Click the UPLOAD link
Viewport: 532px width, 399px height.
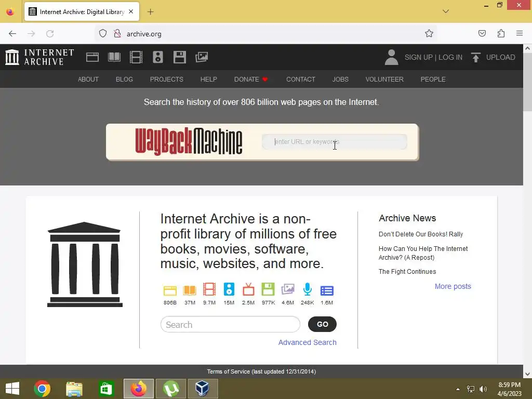click(500, 57)
